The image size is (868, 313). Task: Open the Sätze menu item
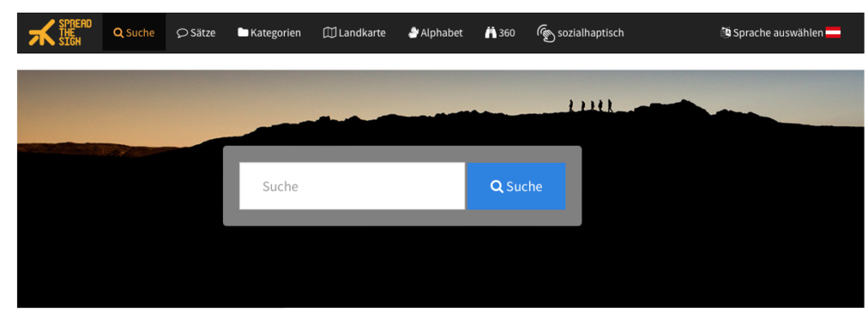click(196, 33)
